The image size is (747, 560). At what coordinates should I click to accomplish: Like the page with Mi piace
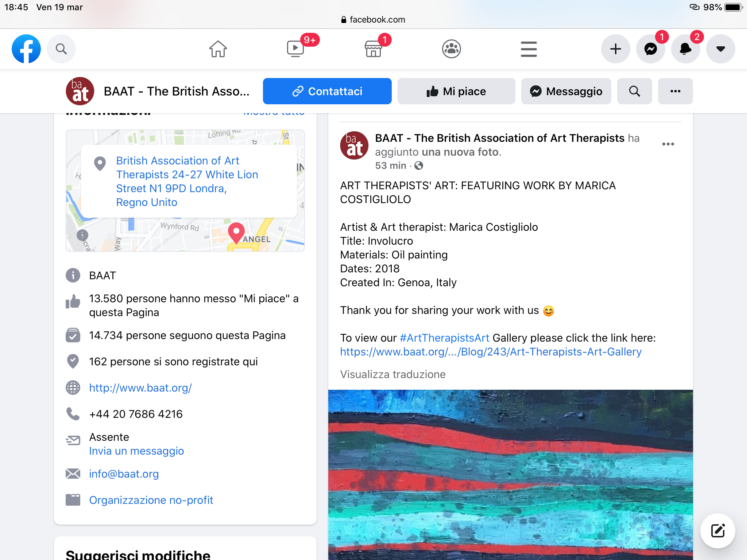[x=456, y=91]
